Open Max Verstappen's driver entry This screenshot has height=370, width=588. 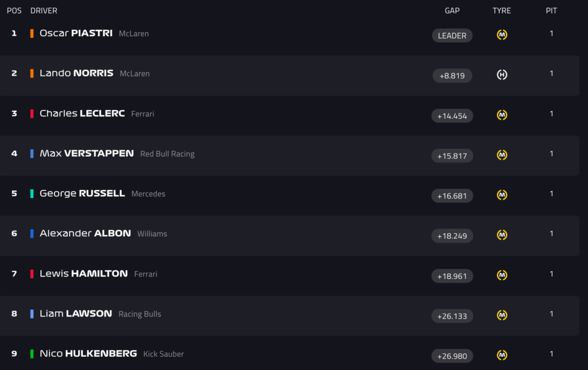click(87, 154)
